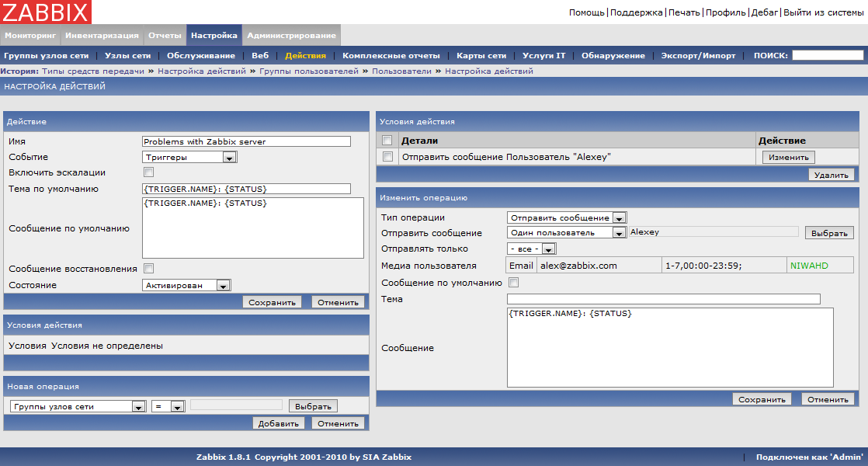Click the Alexey user name field
Viewport: 868px width, 466px height.
[713, 232]
